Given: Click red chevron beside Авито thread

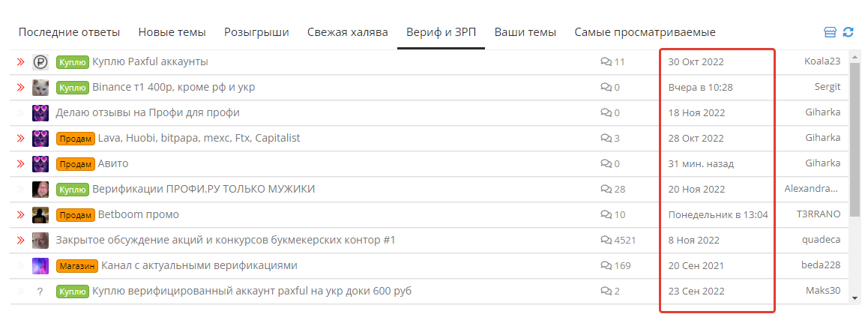Looking at the screenshot, I should (x=21, y=164).
